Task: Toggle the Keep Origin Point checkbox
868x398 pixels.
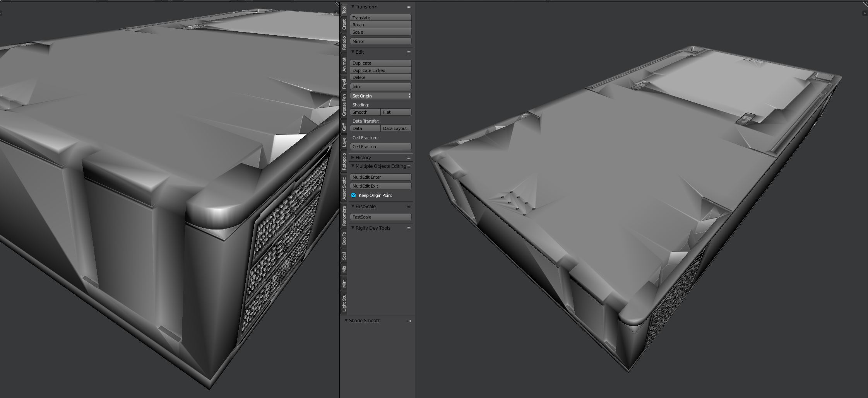Action: click(354, 195)
